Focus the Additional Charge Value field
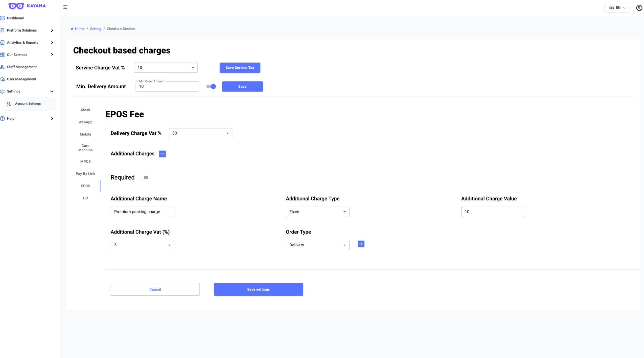644x358 pixels. 493,212
